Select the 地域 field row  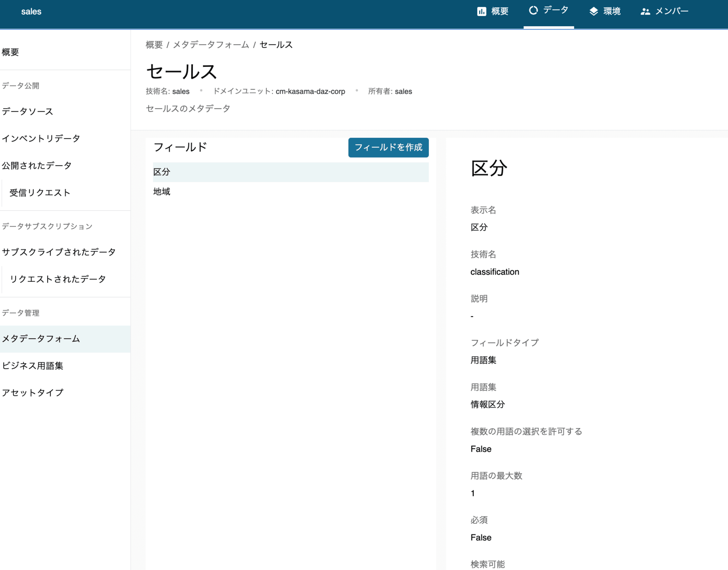[x=290, y=192]
